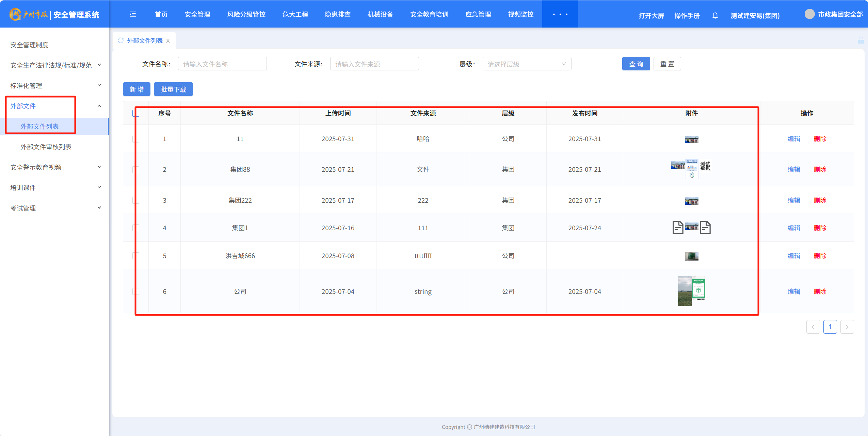Open the notification bell icon
This screenshot has width=868, height=436.
(715, 16)
